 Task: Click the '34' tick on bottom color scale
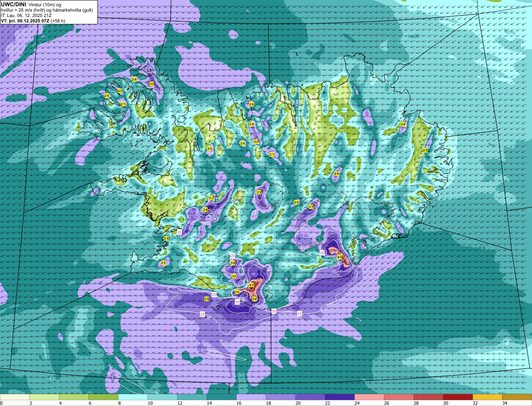[x=504, y=403]
